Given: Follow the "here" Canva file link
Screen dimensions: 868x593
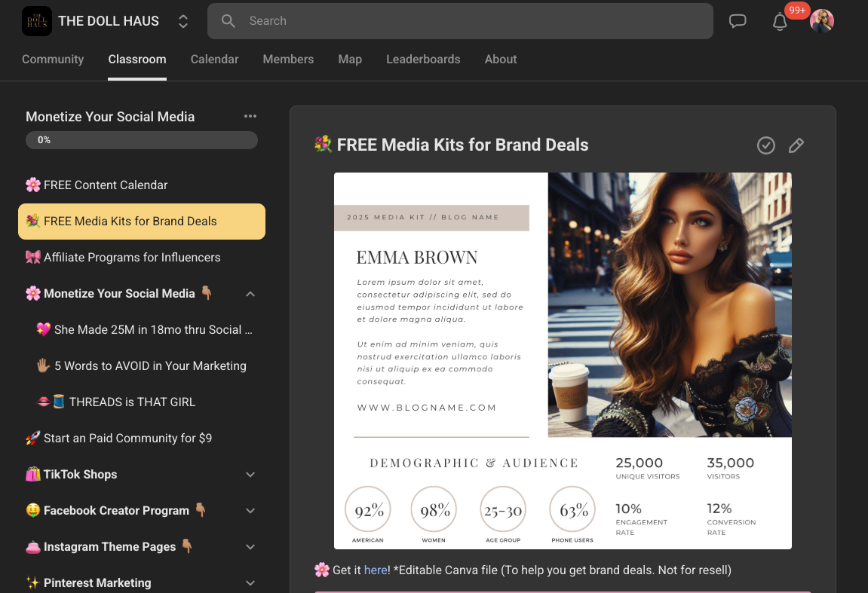Looking at the screenshot, I should [375, 570].
